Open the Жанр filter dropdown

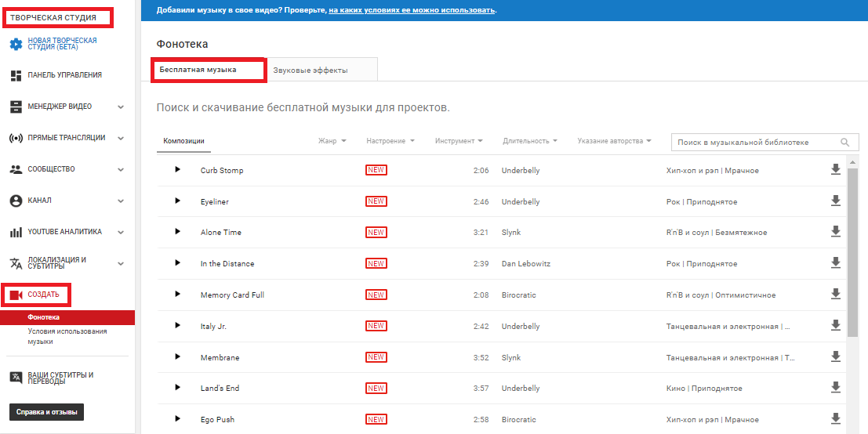click(332, 141)
